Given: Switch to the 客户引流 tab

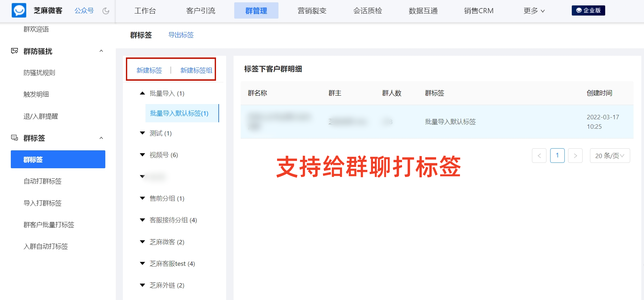Looking at the screenshot, I should pyautogui.click(x=201, y=11).
